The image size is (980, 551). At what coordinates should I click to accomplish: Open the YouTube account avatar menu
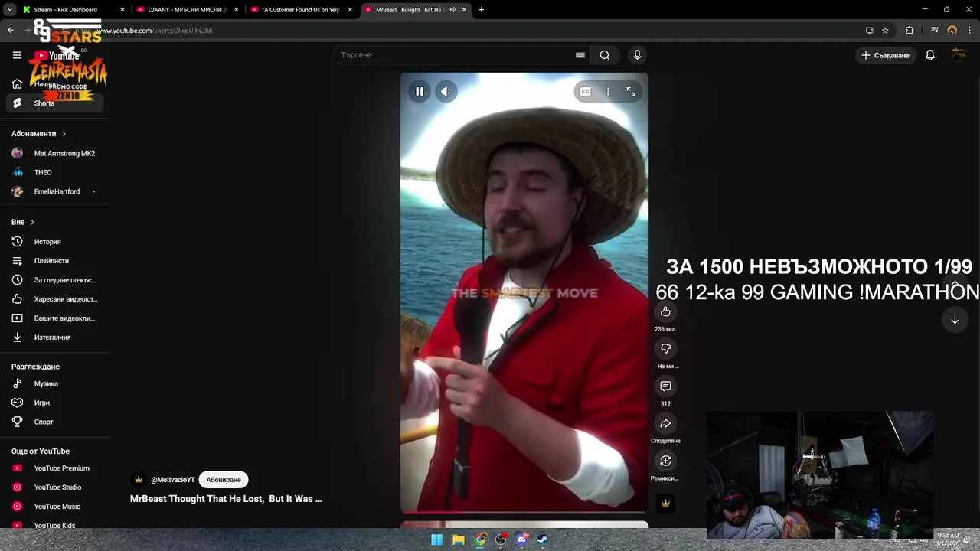959,54
